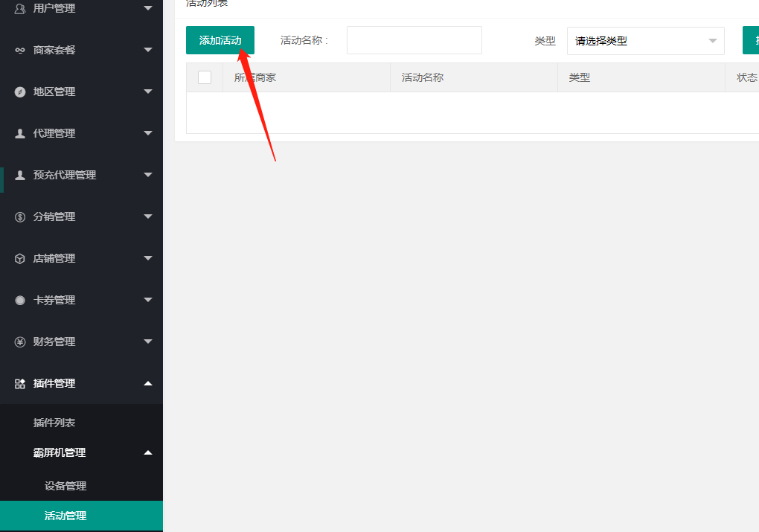759x532 pixels.
Task: Click the 财务管理 yen icon
Action: (x=20, y=342)
